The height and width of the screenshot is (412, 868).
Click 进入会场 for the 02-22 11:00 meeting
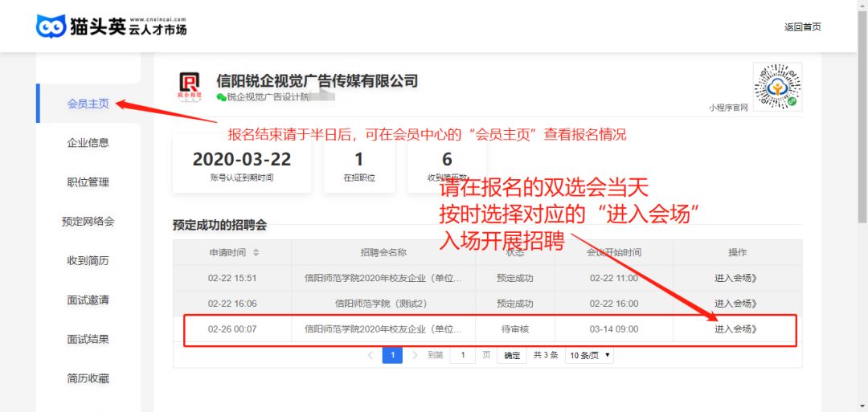(x=735, y=278)
